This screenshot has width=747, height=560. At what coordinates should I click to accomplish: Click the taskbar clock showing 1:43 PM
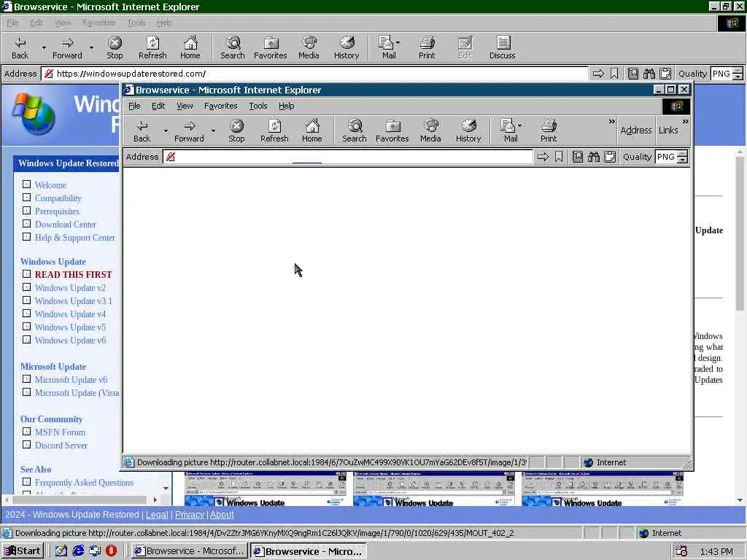(716, 551)
